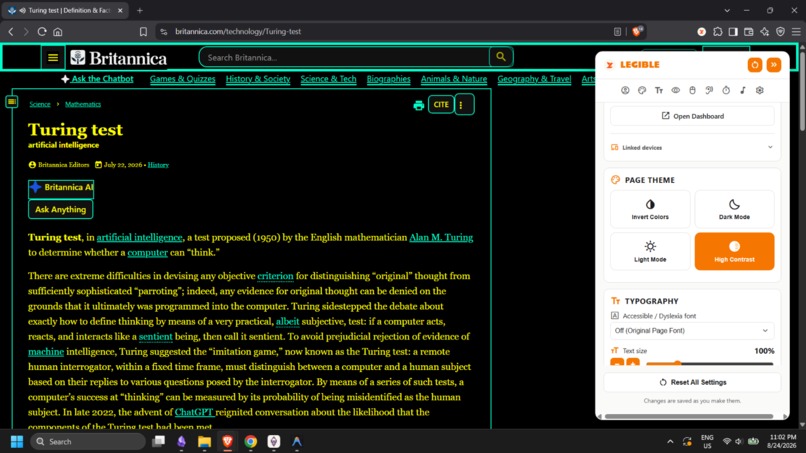Click the Legible profile icon in panel toolbar

(x=625, y=90)
